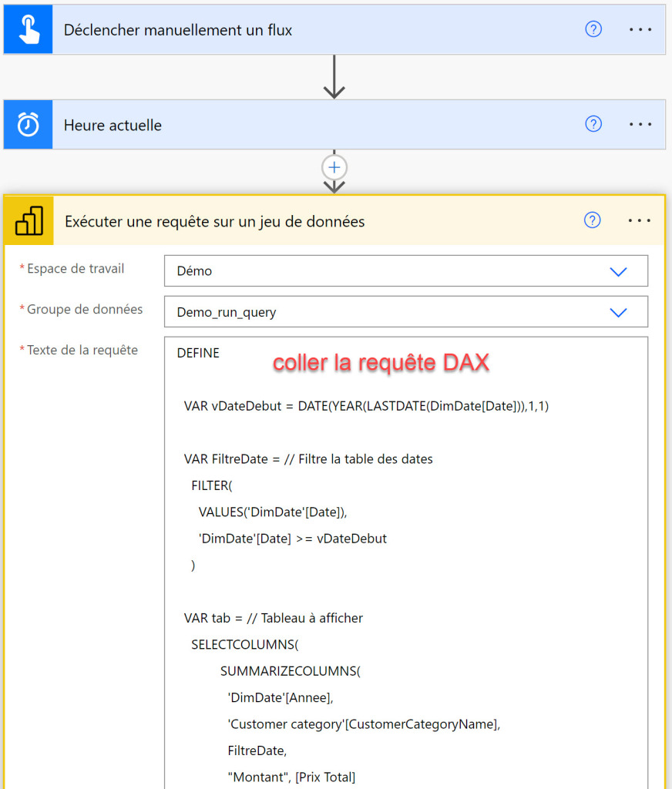
Task: Open help for Déclencher manuellement un flux
Action: 593,29
